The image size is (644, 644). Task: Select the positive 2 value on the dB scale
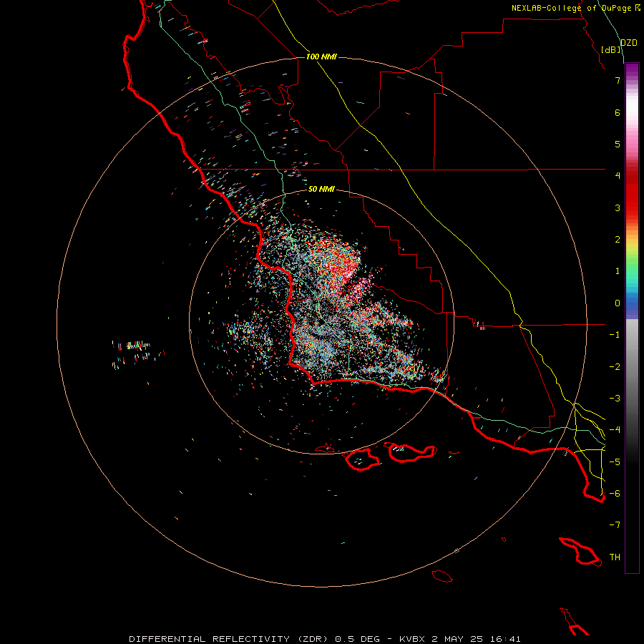click(x=618, y=240)
